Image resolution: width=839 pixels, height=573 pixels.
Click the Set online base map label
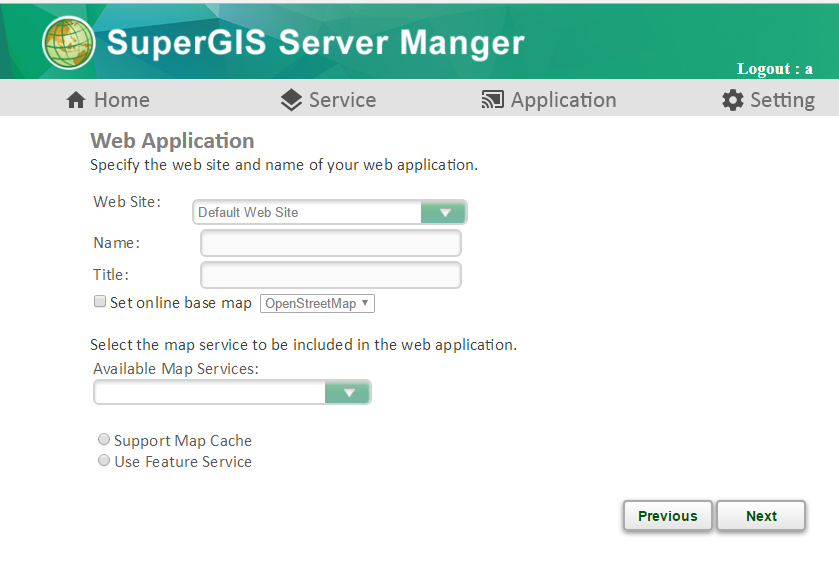click(181, 303)
